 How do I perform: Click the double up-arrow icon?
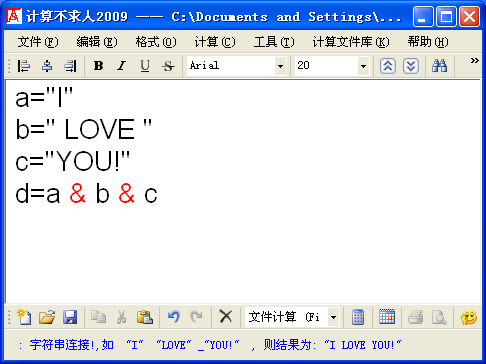388,66
